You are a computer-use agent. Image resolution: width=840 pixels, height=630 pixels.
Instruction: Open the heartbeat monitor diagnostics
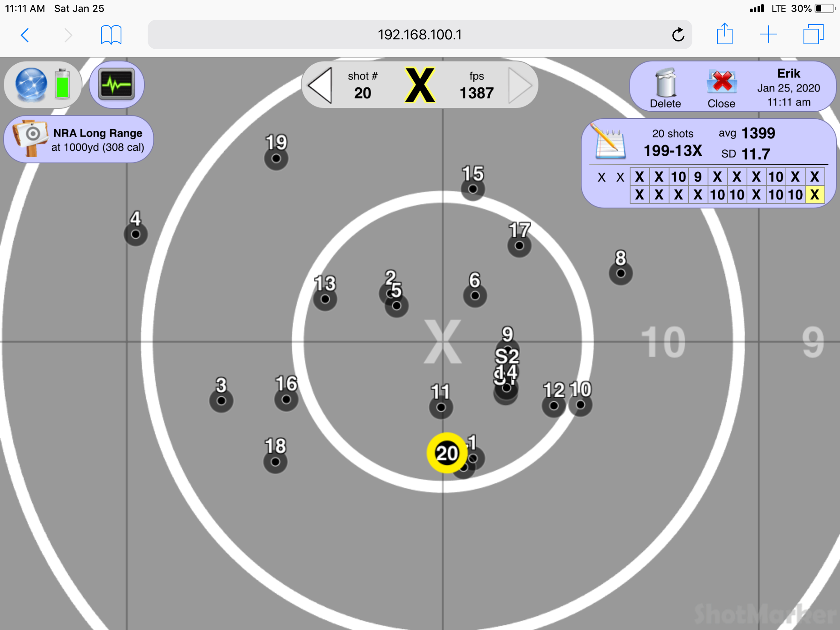click(x=116, y=84)
